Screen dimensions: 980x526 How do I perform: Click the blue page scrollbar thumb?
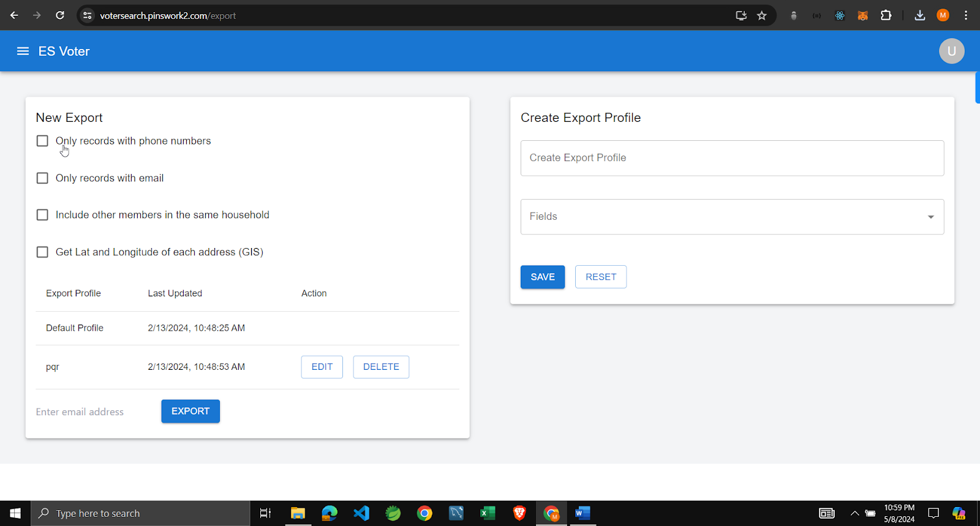click(x=978, y=88)
